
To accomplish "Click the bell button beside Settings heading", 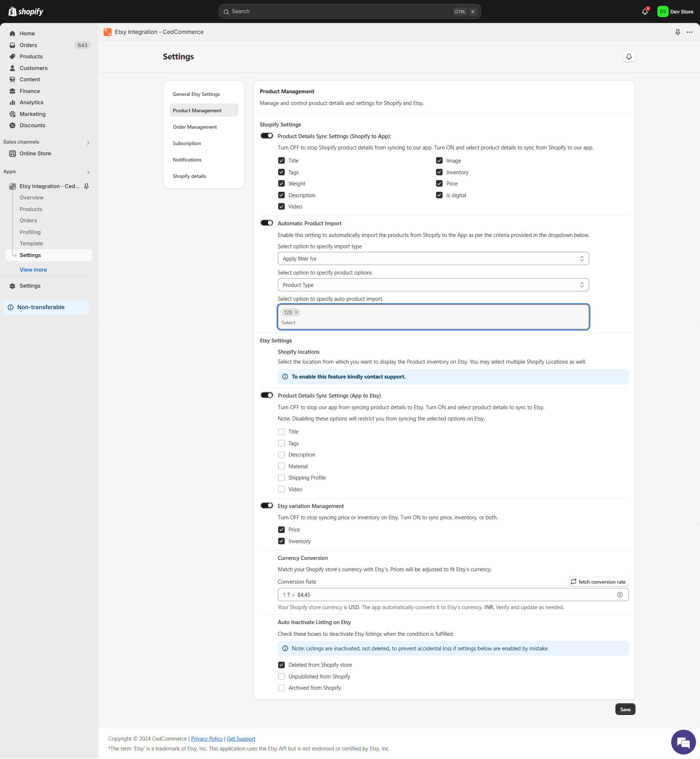I will click(x=629, y=57).
